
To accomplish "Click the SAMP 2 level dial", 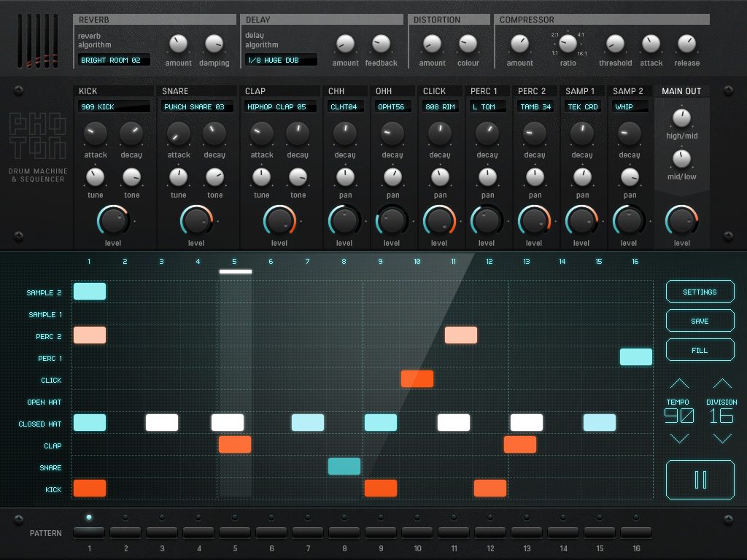I will pos(629,221).
